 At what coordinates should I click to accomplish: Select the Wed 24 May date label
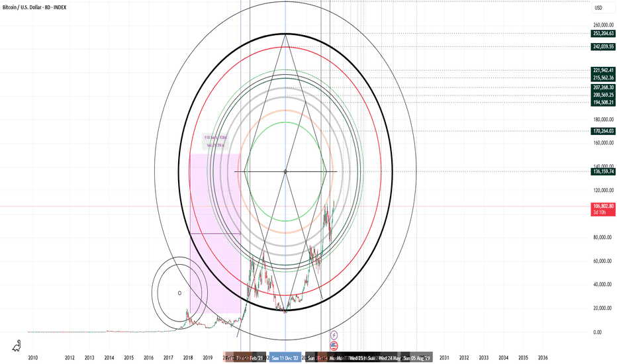[389, 357]
